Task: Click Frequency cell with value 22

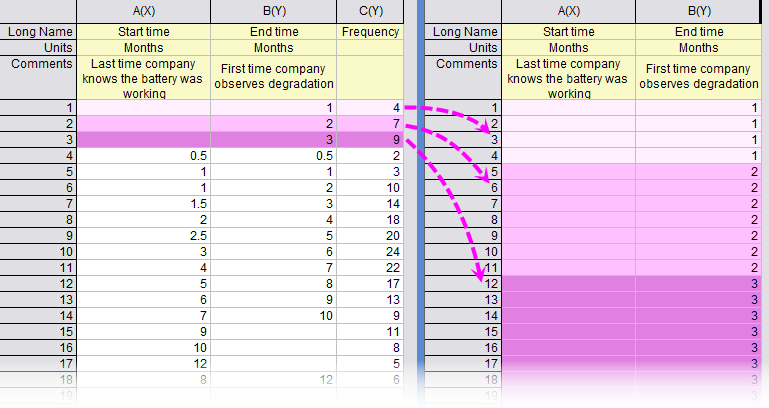Action: pyautogui.click(x=370, y=268)
